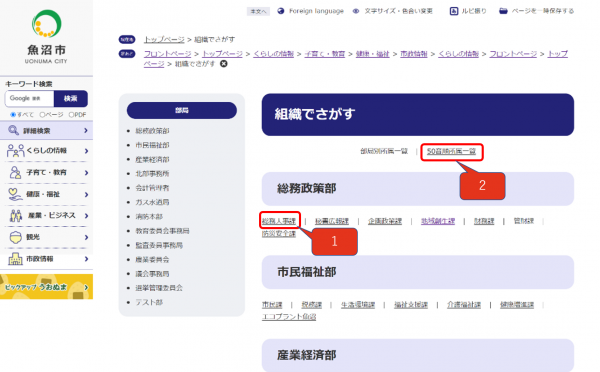The height and width of the screenshot is (372, 600).
Task: Open the 財務課 link
Action: point(484,221)
